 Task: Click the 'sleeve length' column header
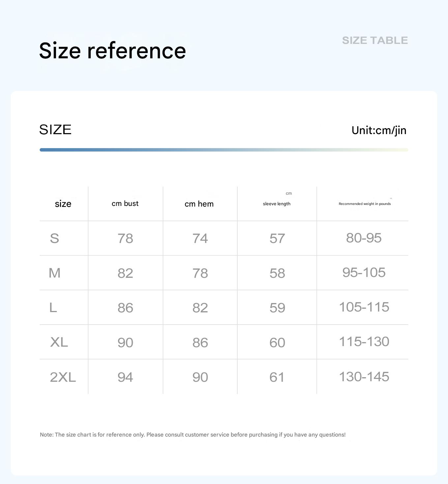pyautogui.click(x=277, y=204)
